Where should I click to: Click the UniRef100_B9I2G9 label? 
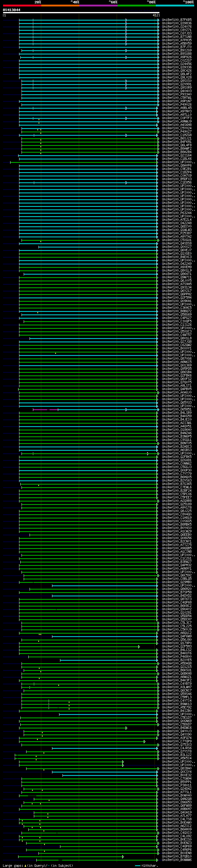click(x=177, y=50)
